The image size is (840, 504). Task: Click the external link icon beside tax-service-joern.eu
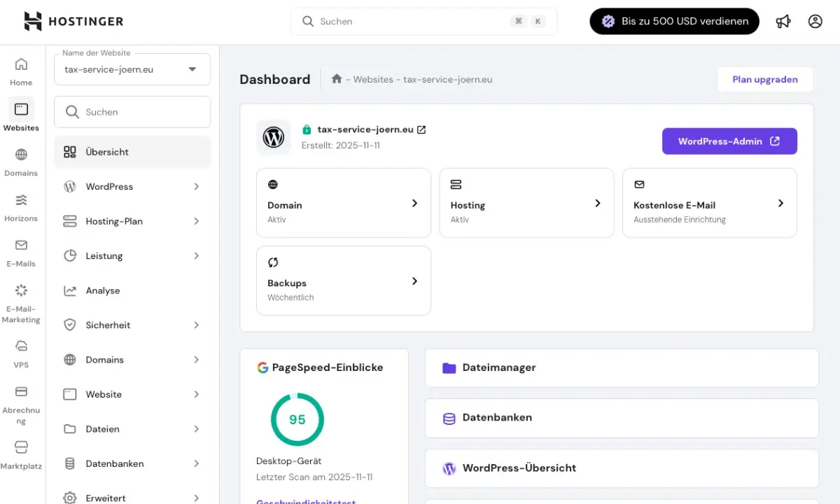[421, 129]
